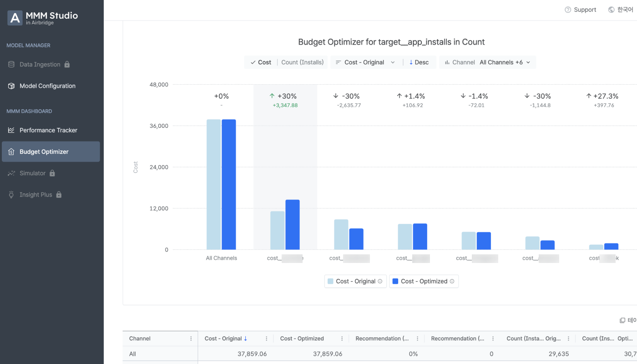
Task: Toggle the Desc sort order
Action: pyautogui.click(x=419, y=62)
